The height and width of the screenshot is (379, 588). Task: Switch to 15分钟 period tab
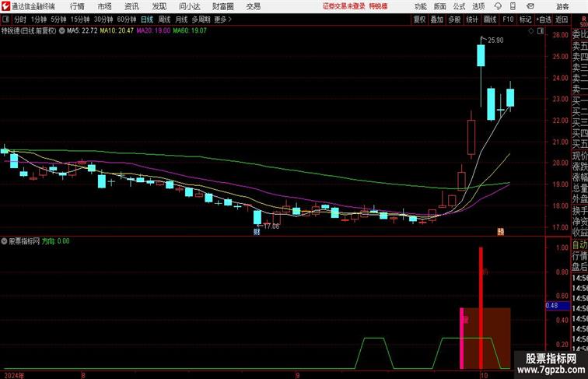(x=80, y=19)
